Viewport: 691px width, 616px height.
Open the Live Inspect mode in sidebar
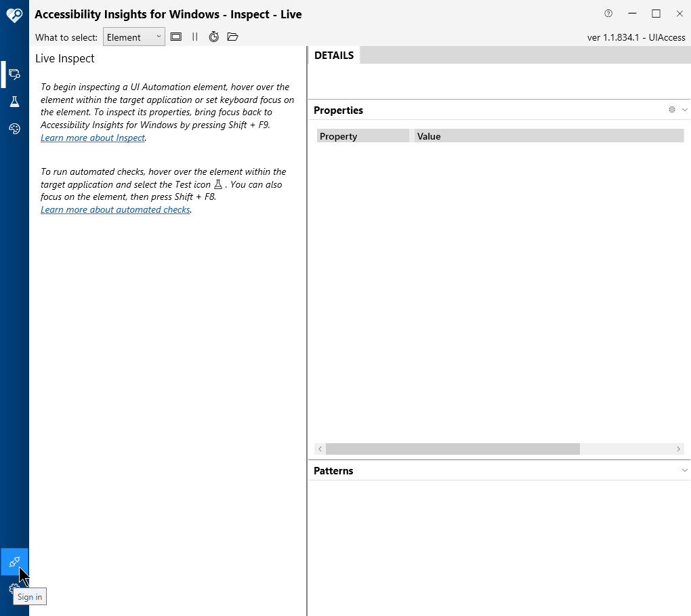click(x=14, y=75)
